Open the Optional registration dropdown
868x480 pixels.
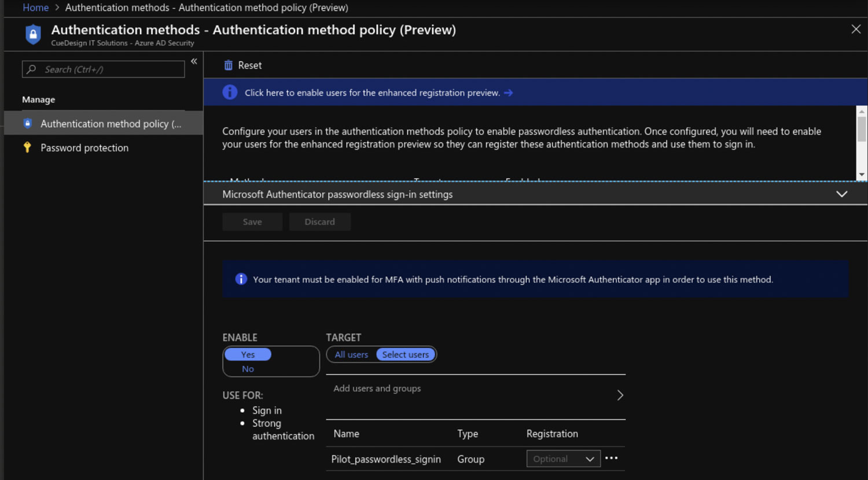click(x=563, y=459)
